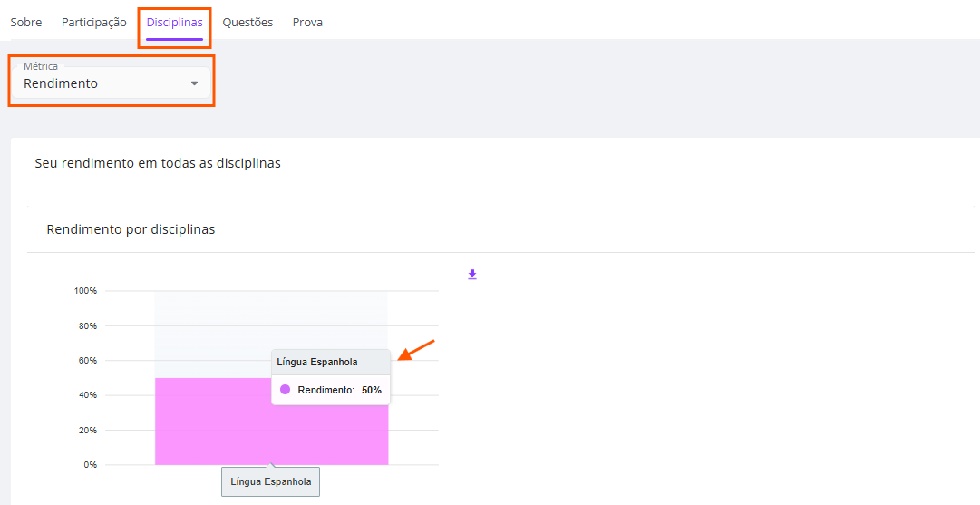Download the Rendimento por disciplinas chart
This screenshot has width=980, height=505.
472,275
